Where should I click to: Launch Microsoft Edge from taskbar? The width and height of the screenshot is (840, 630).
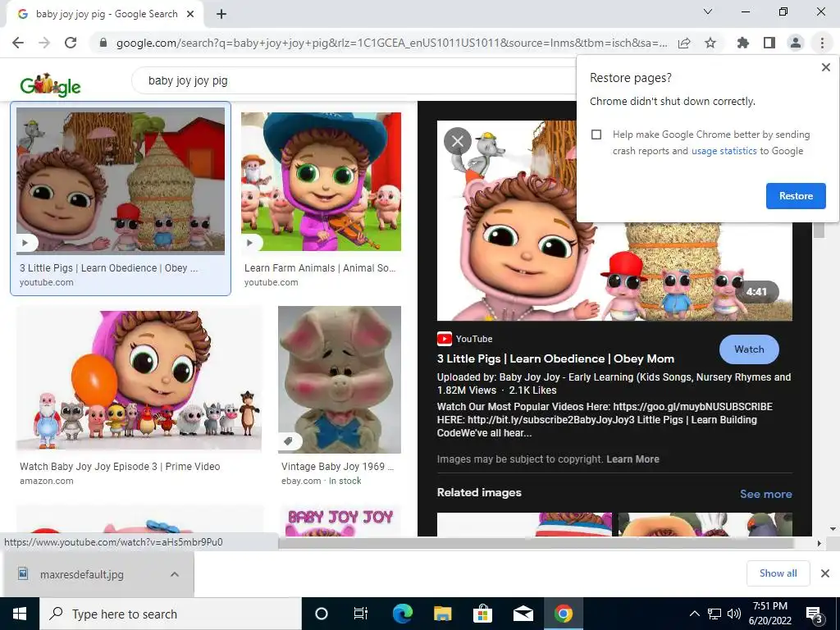402,614
